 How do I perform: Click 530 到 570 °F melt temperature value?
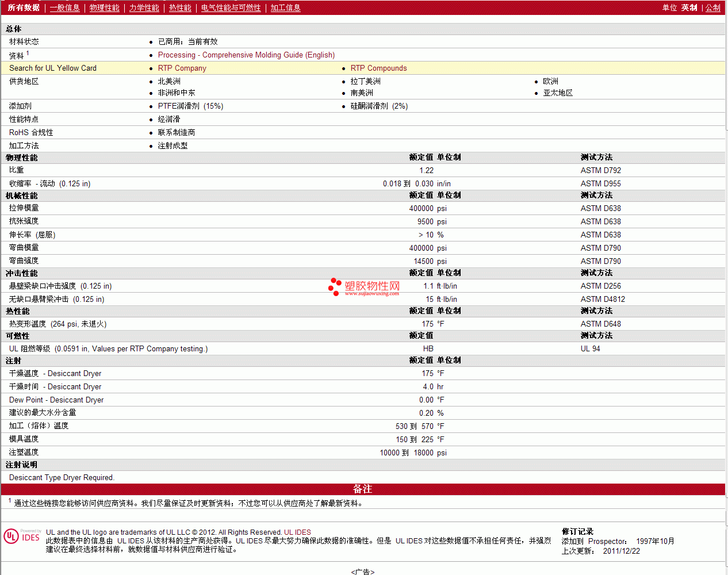click(420, 426)
